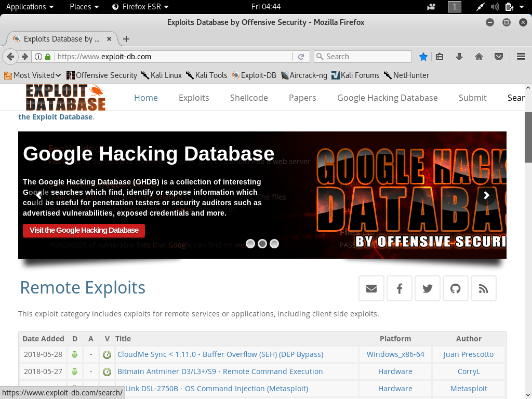This screenshot has width=532, height=399.
Task: Open the Exploit-DB bookmark
Action: click(x=254, y=75)
